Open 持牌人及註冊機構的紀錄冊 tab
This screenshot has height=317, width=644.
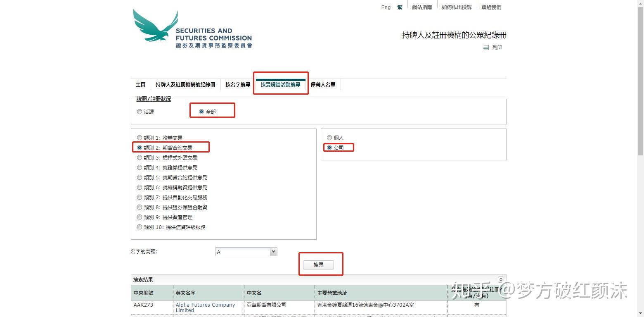(x=185, y=85)
